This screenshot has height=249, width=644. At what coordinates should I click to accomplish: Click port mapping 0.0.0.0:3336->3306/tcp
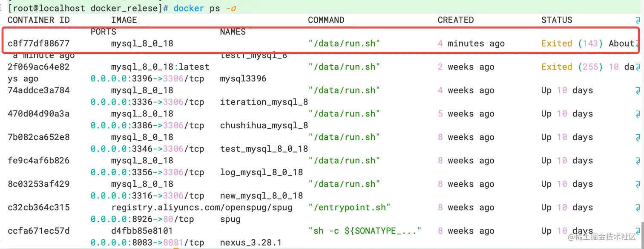click(x=147, y=102)
